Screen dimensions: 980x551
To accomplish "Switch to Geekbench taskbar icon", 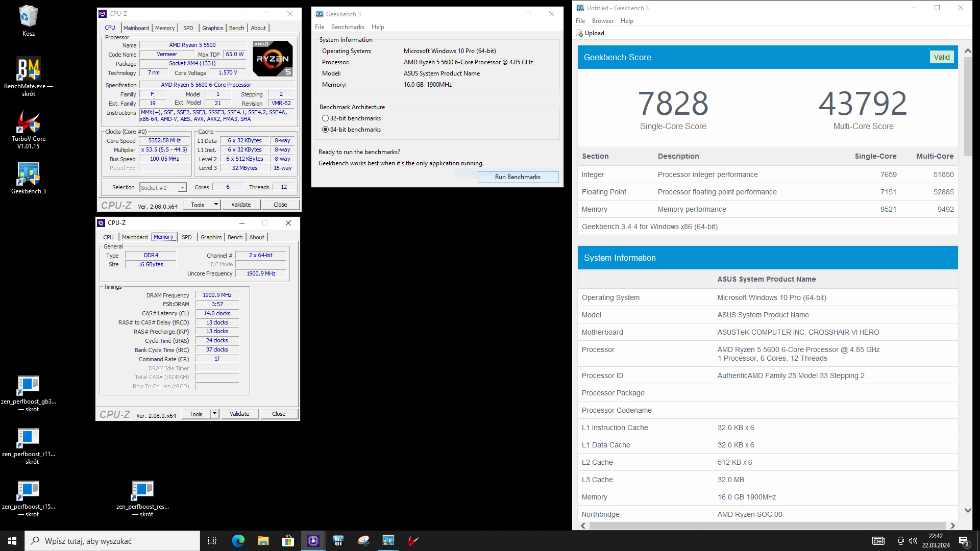I will tap(388, 541).
